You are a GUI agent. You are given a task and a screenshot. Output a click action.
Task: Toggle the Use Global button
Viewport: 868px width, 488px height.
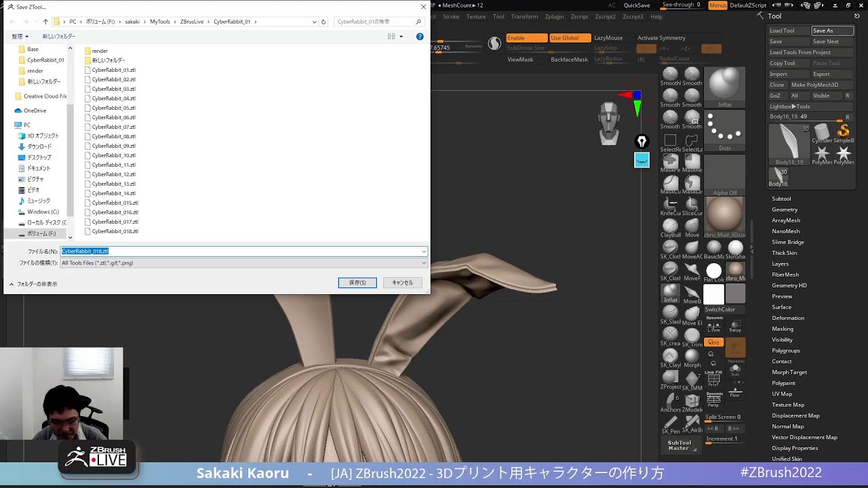click(570, 38)
